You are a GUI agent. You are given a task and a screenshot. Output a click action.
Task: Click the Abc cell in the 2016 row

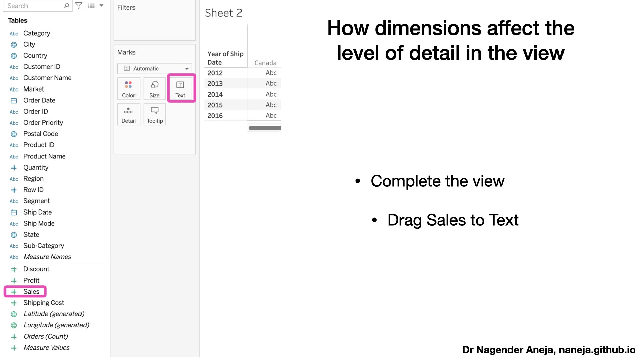(271, 115)
